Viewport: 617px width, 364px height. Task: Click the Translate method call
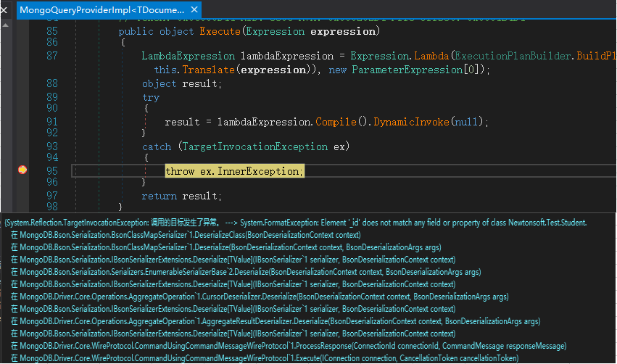204,70
